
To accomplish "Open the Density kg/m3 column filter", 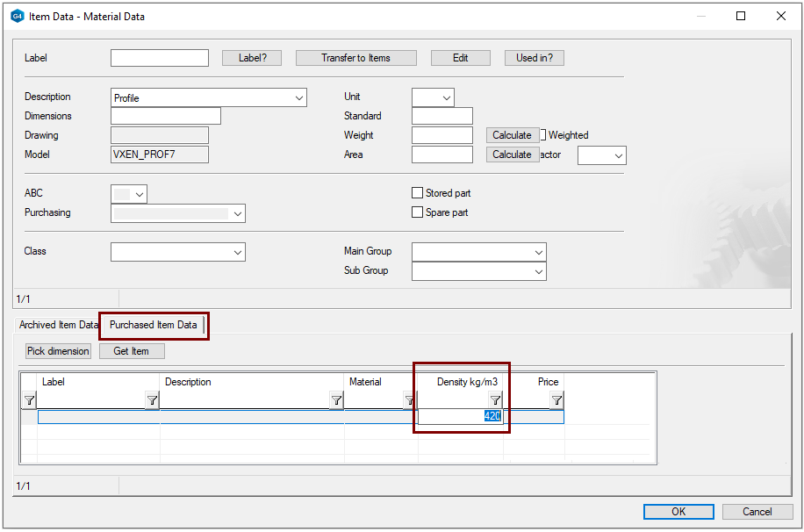I will tap(495, 400).
